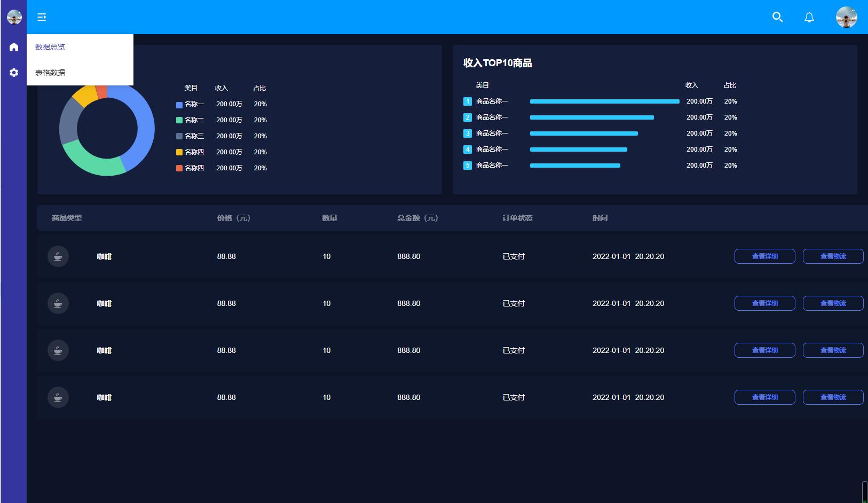Image resolution: width=868 pixels, height=503 pixels.
Task: Click the vertical scrollbar at bottom right
Action: [864, 492]
